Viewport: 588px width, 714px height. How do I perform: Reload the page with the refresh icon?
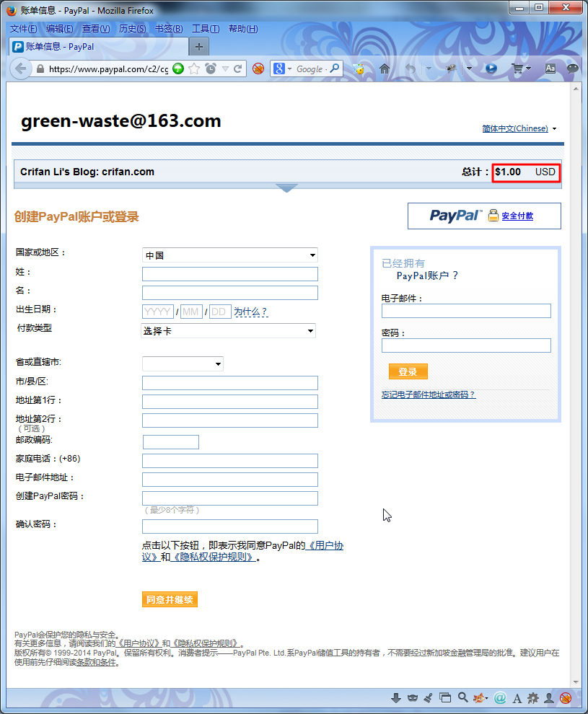click(x=238, y=69)
